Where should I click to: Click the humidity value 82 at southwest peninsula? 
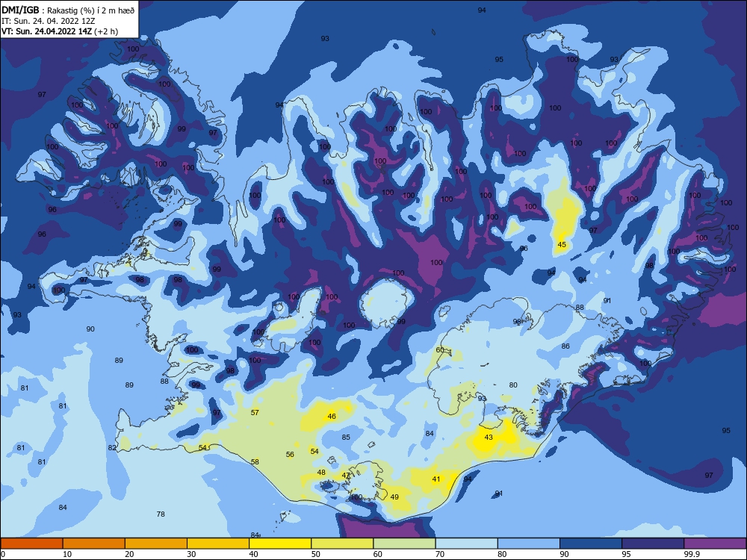112,447
